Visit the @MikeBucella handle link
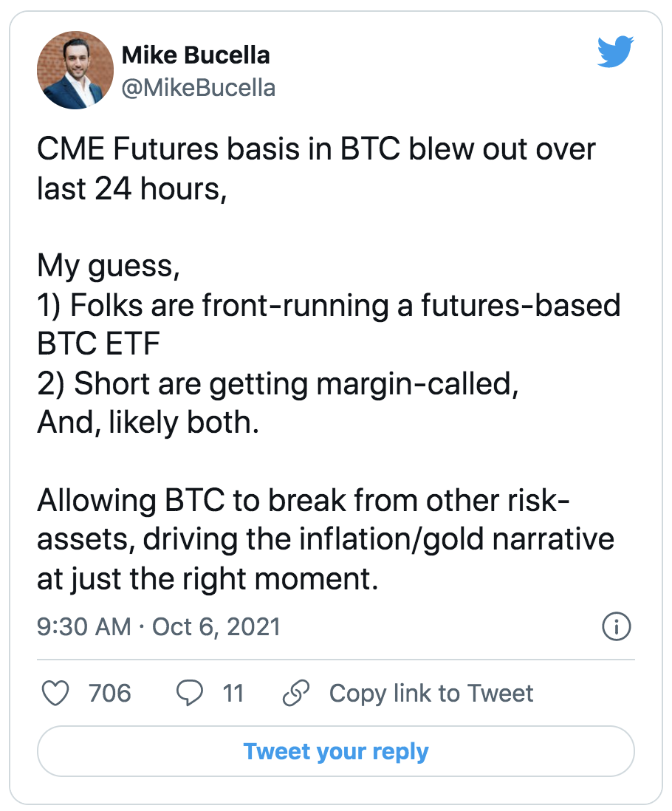 199,87
